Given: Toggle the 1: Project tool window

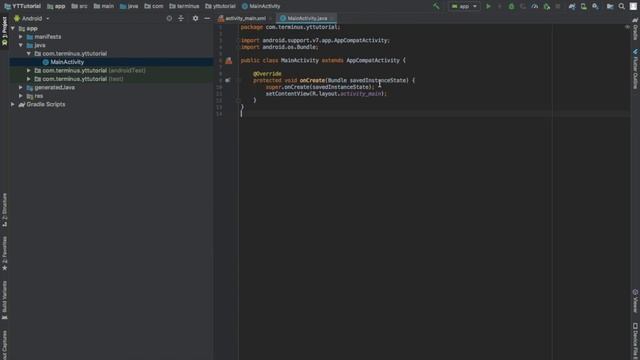Looking at the screenshot, I should [x=4, y=32].
